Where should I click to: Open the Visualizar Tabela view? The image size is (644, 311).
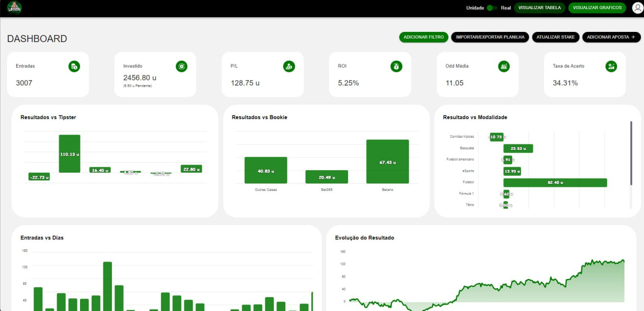pyautogui.click(x=540, y=8)
